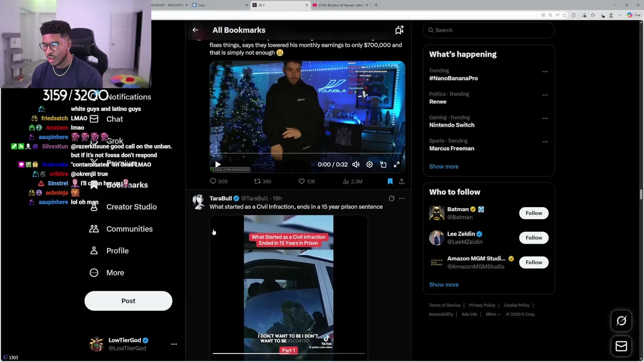Open Amazon MGM Studios avatar
Image resolution: width=644 pixels, height=362 pixels.
click(436, 262)
